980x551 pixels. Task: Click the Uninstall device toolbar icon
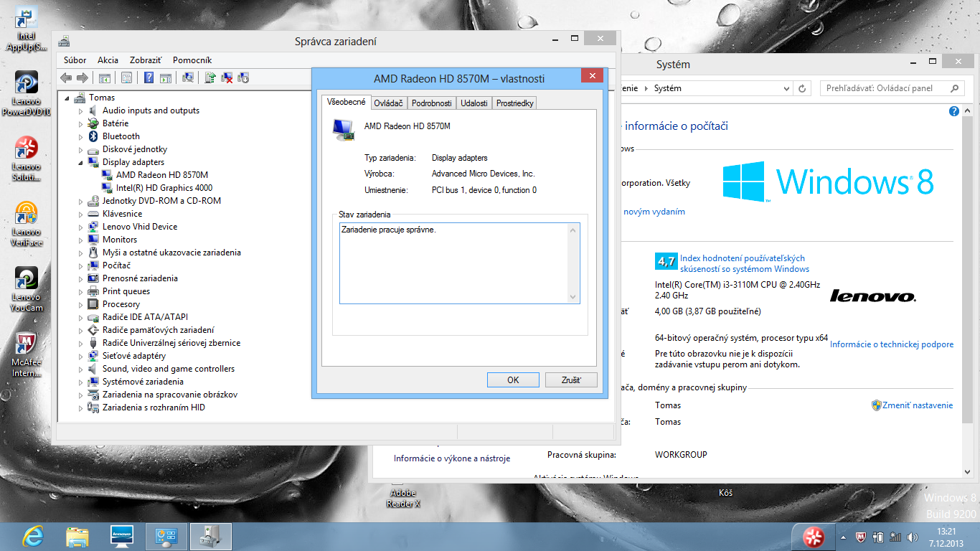(x=227, y=77)
